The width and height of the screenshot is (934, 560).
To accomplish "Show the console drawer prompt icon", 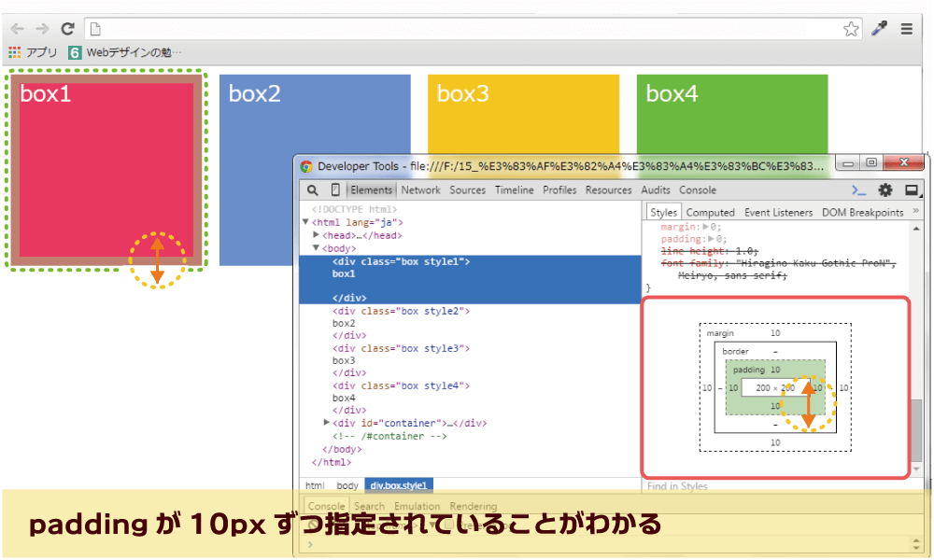I will [858, 189].
